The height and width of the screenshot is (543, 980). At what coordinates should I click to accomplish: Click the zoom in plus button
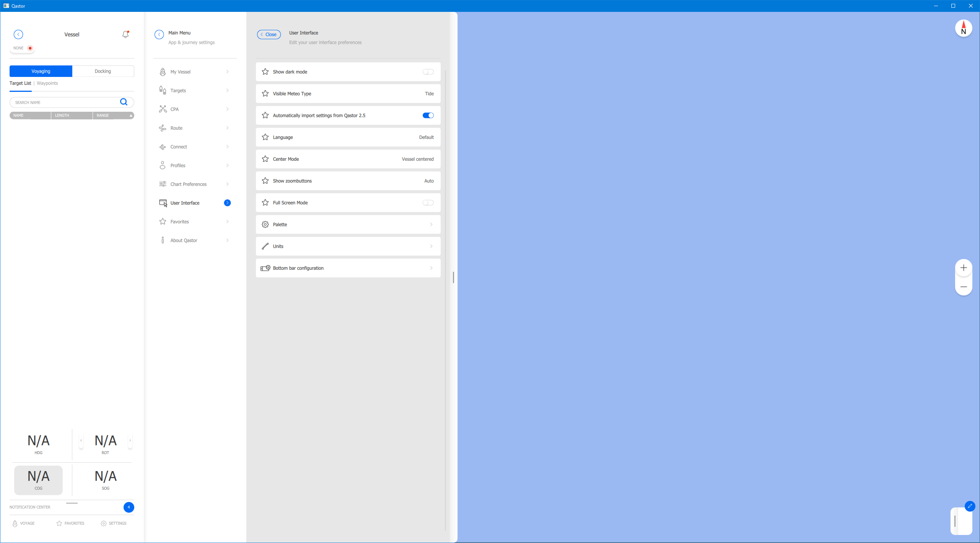click(x=963, y=268)
